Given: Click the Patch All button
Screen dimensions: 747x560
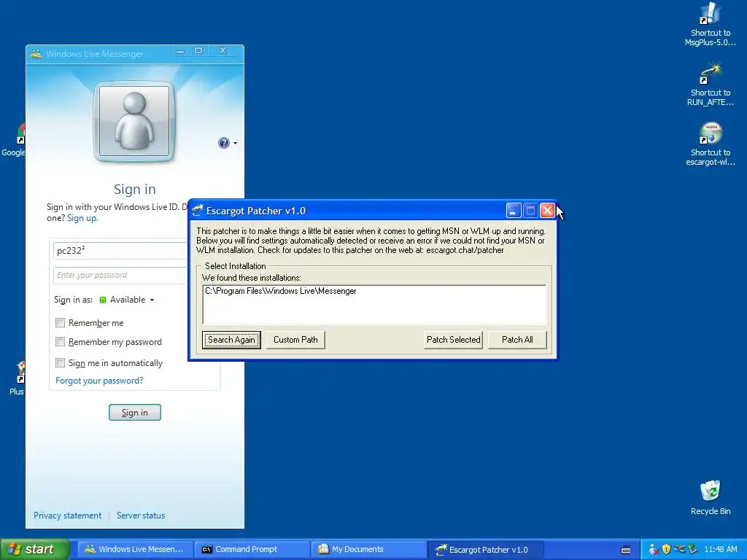Looking at the screenshot, I should tap(517, 340).
